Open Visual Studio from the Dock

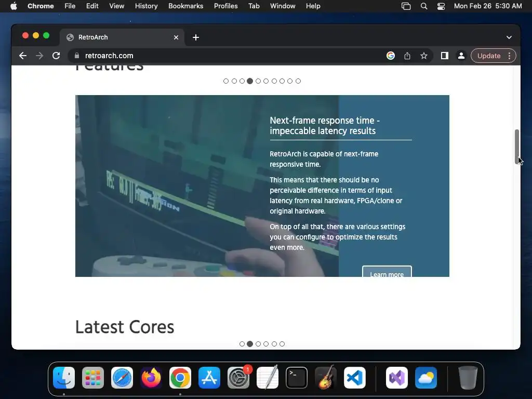397,378
